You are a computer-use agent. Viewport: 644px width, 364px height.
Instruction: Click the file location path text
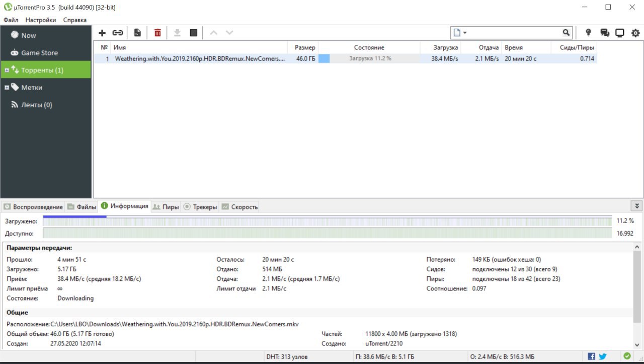175,324
